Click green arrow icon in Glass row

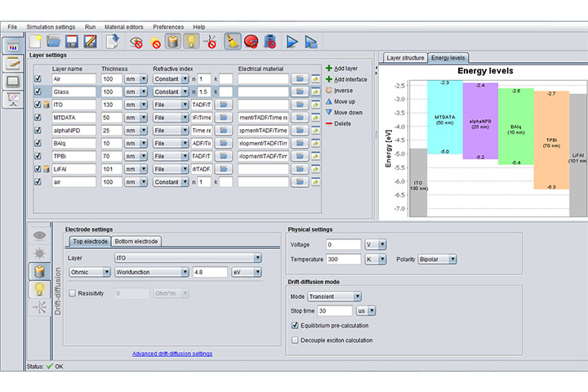point(316,92)
